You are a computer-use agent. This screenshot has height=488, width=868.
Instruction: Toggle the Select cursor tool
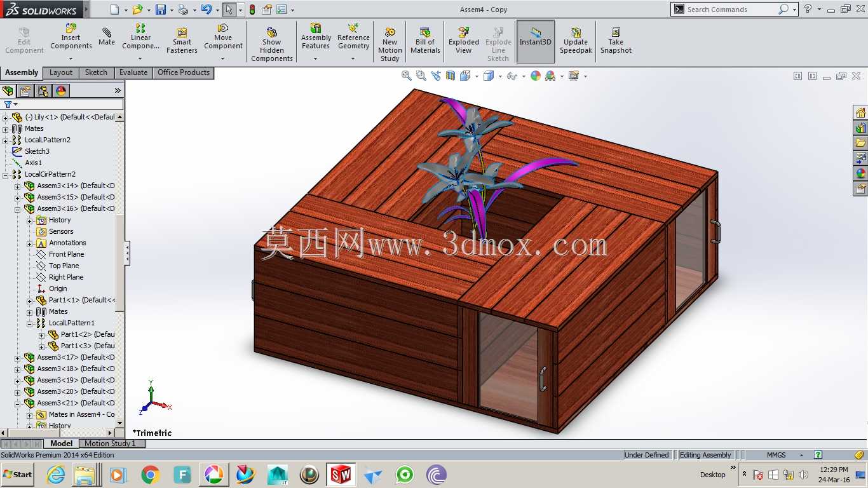click(229, 10)
